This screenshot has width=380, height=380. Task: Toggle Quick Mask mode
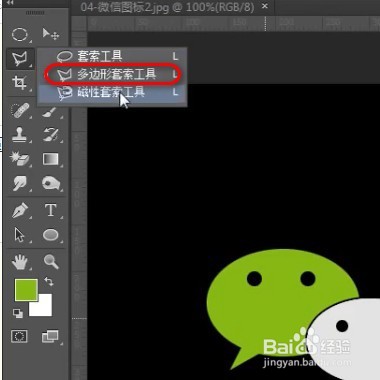click(x=19, y=336)
